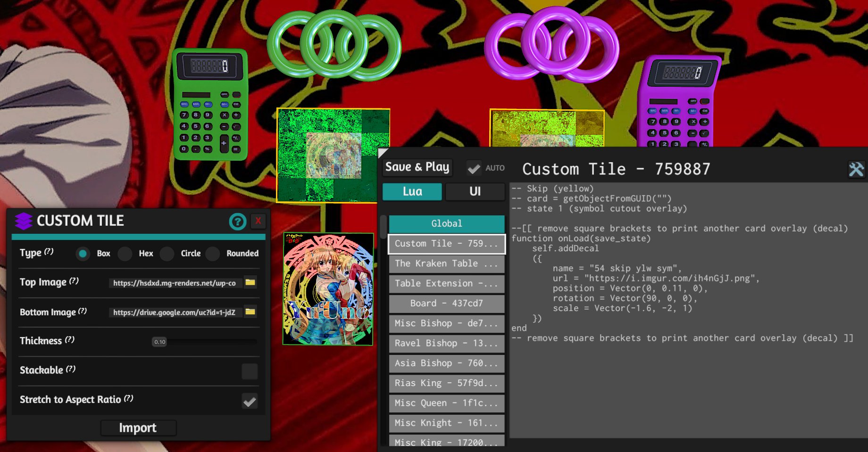Click the name = "54 skip ylw sym" line

point(617,268)
